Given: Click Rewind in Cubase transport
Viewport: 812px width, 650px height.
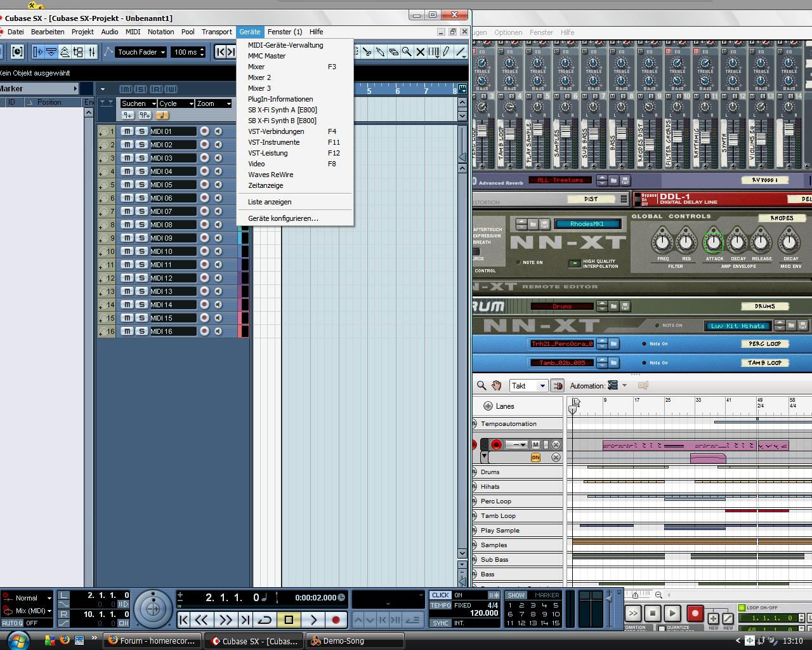Looking at the screenshot, I should (x=202, y=620).
